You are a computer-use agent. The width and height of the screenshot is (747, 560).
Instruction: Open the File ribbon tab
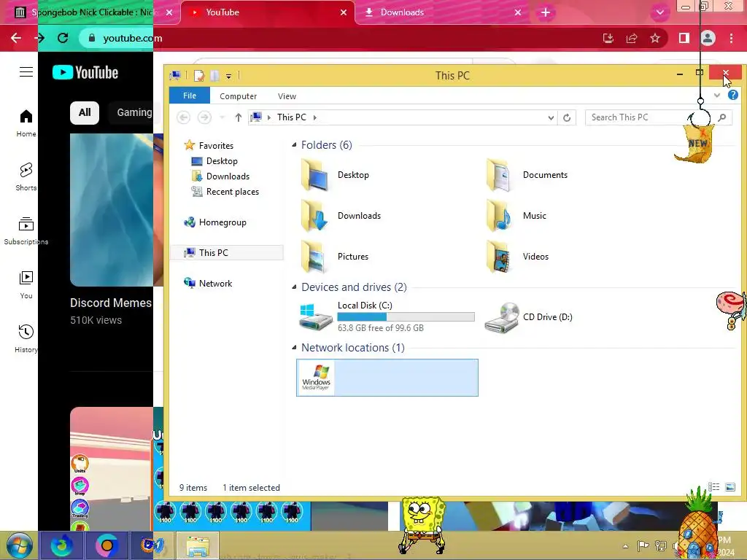(x=190, y=96)
